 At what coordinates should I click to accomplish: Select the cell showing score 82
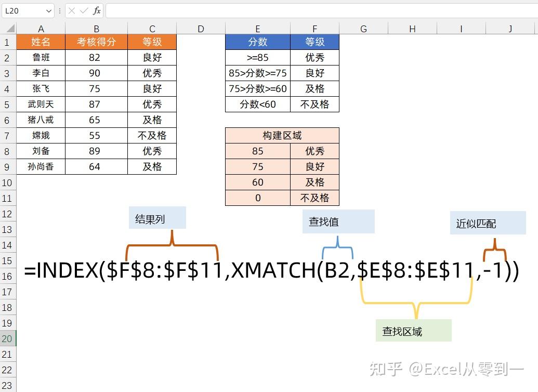[x=96, y=57]
